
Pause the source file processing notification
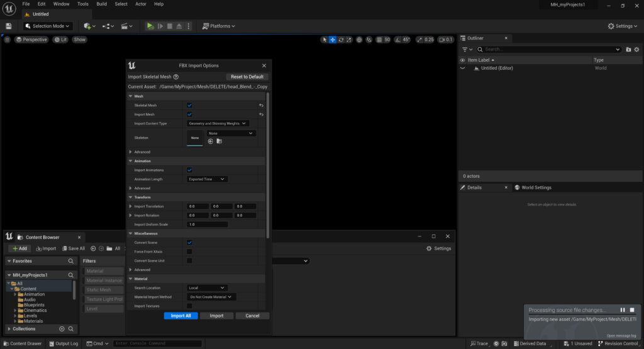[623, 310]
